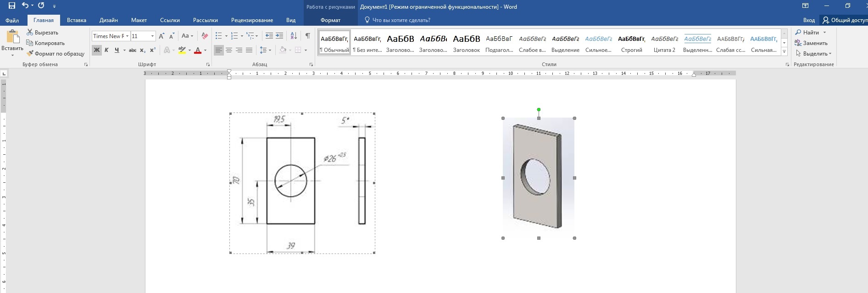
Task: Save the document using the floppy icon
Action: coord(12,6)
